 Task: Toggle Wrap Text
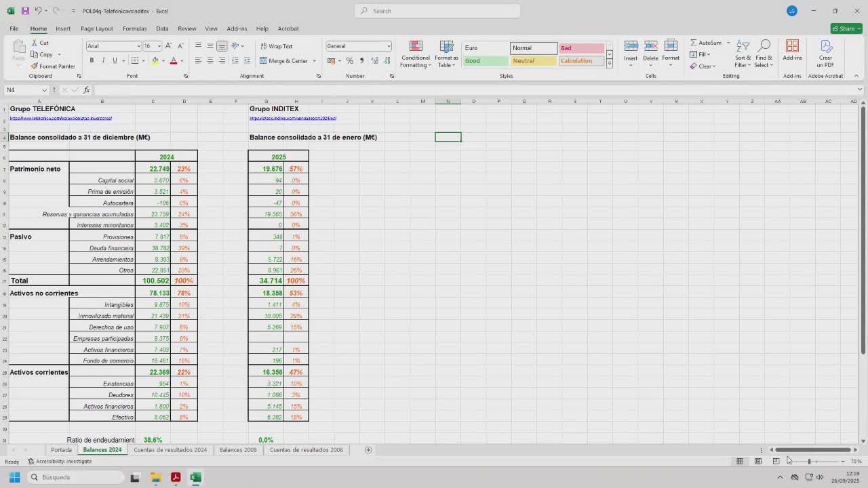(x=276, y=46)
